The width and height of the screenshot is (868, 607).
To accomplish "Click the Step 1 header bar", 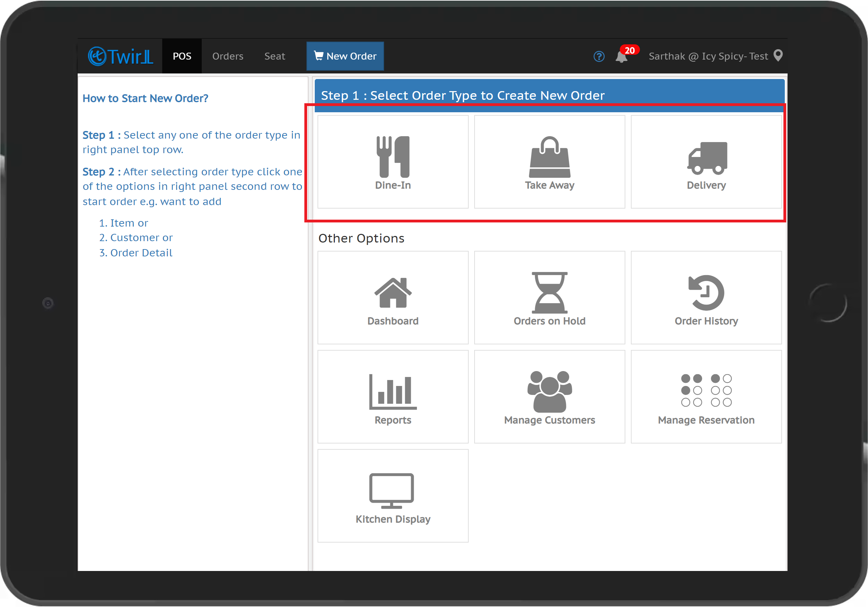I will pos(549,95).
